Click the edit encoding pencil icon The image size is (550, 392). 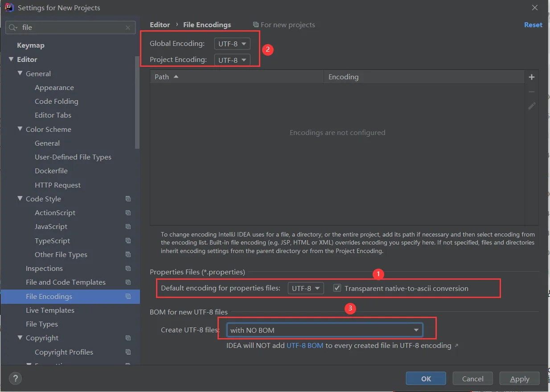[531, 106]
